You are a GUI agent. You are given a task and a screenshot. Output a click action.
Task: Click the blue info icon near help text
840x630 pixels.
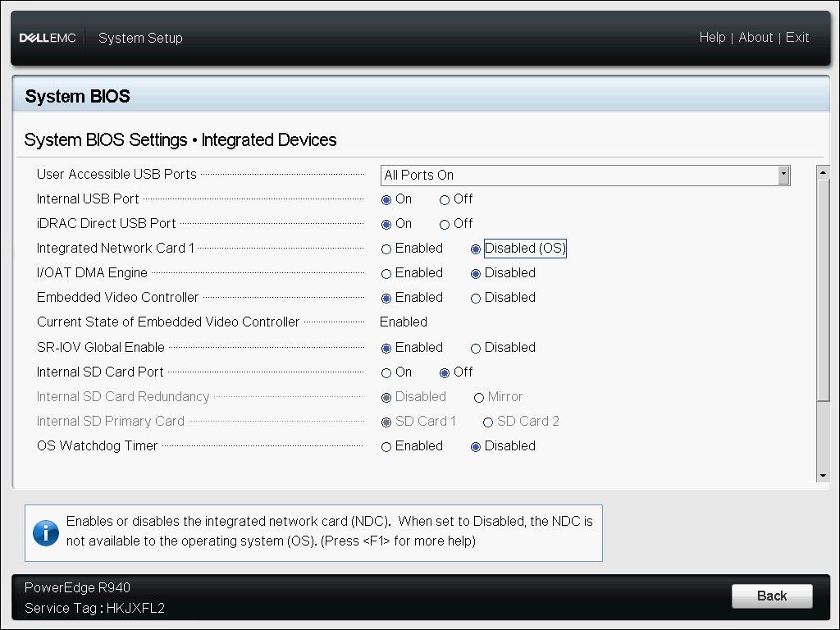point(46,533)
